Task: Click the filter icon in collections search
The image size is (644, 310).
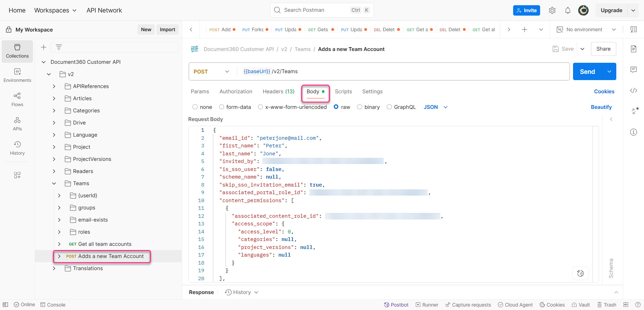Action: (59, 47)
